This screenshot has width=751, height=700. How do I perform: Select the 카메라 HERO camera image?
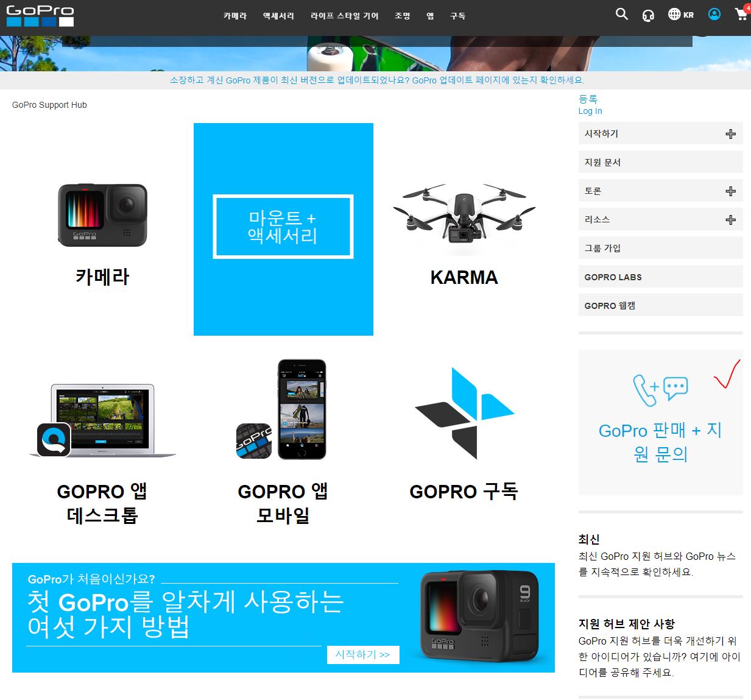click(x=102, y=215)
